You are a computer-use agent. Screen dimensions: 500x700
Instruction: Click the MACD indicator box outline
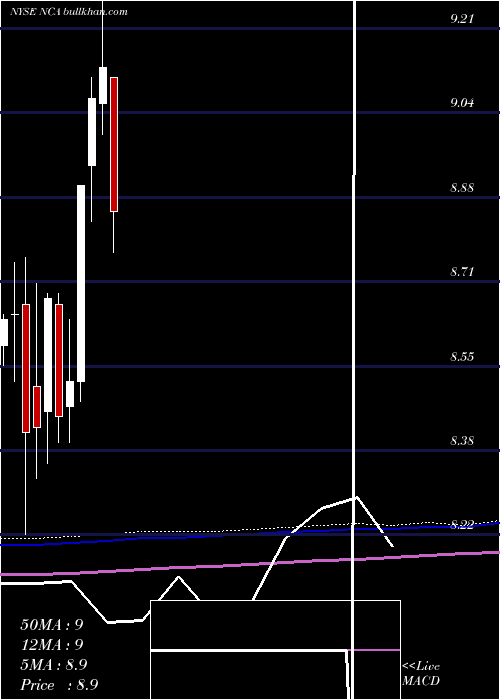(275, 650)
